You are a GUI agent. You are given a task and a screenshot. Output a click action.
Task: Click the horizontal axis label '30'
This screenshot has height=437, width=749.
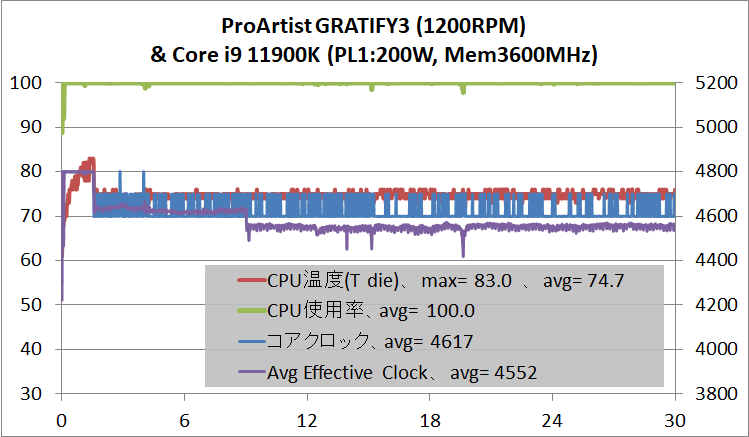(x=675, y=421)
